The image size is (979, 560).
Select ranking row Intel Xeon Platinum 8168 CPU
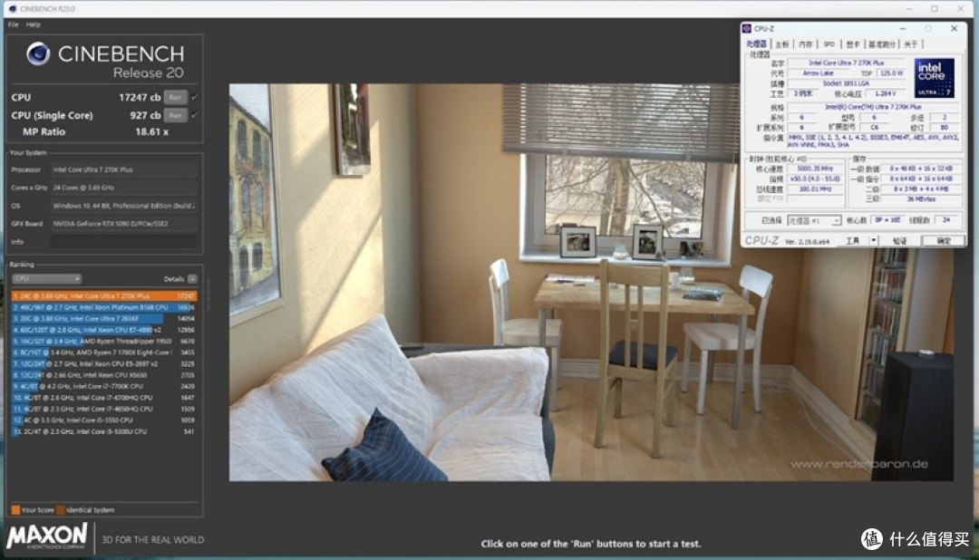(x=103, y=307)
